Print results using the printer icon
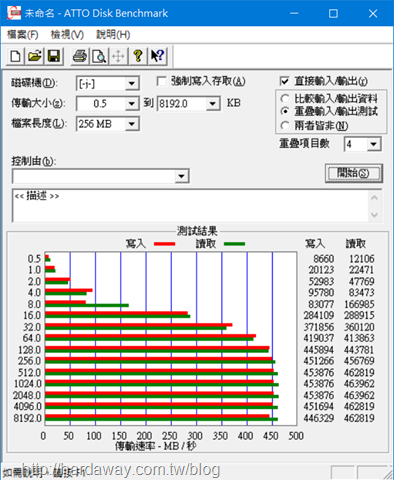The width and height of the screenshot is (394, 480). pos(80,56)
